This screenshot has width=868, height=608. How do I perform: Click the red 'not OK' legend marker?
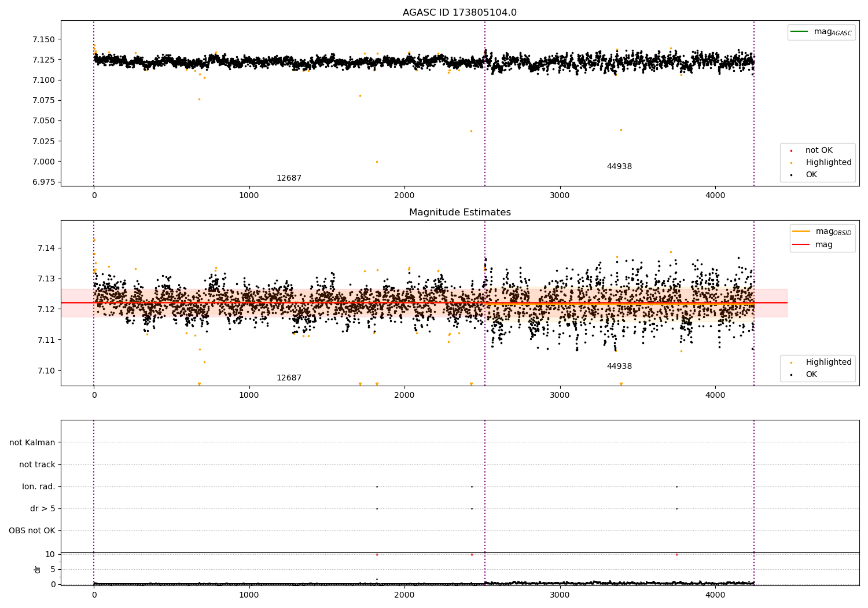pyautogui.click(x=791, y=151)
